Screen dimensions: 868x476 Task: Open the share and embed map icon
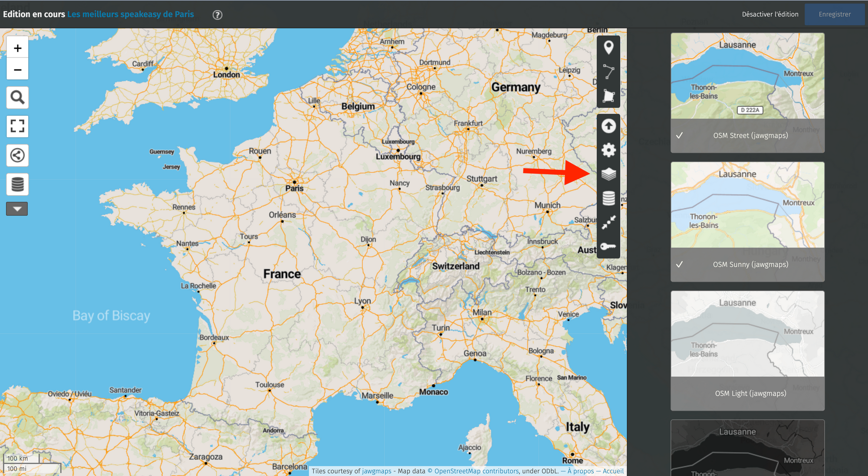click(x=17, y=155)
